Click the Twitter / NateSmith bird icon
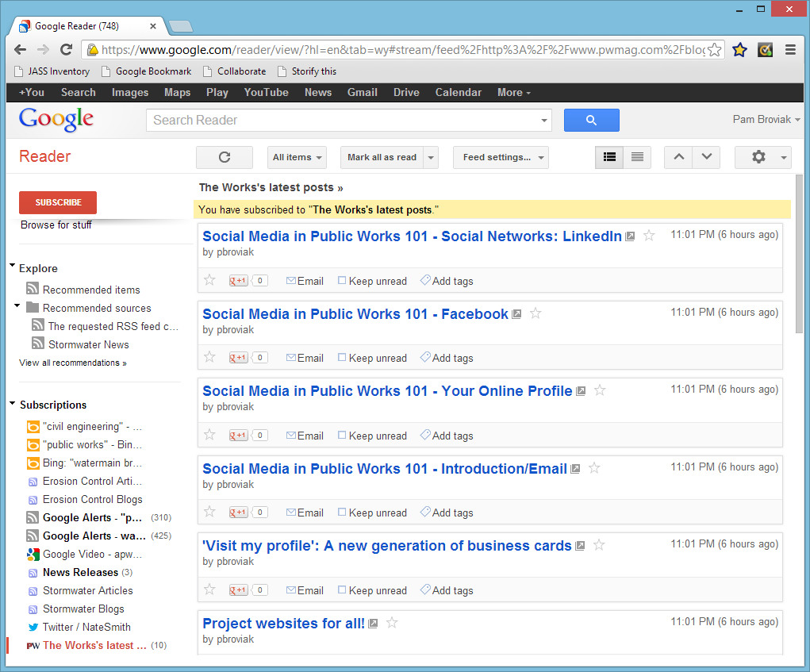 (33, 627)
